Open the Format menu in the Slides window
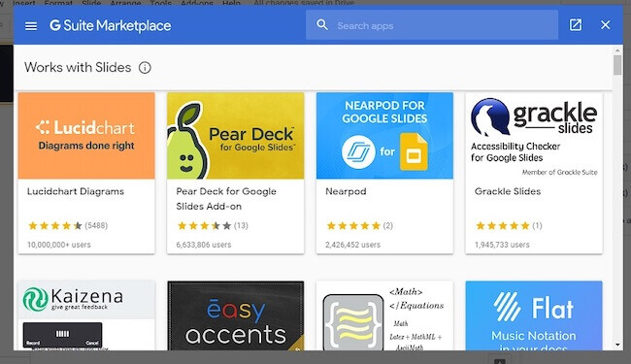This screenshot has width=631, height=364. point(58,3)
